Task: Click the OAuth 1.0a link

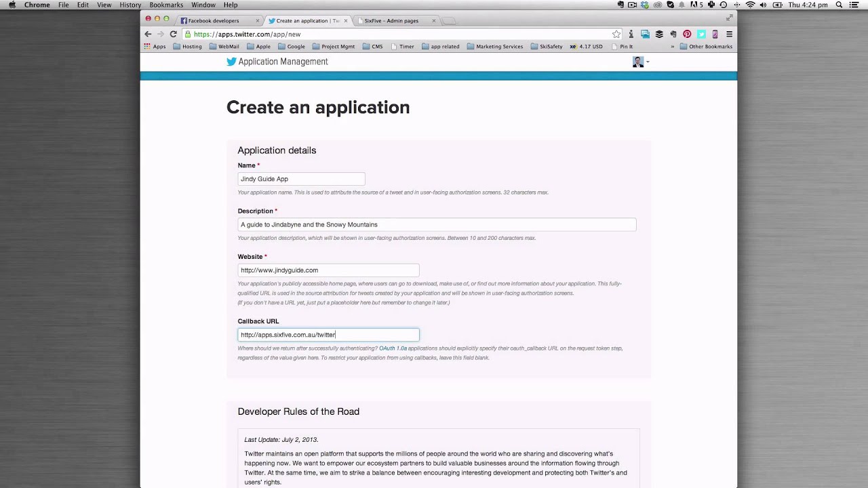Action: 393,348
